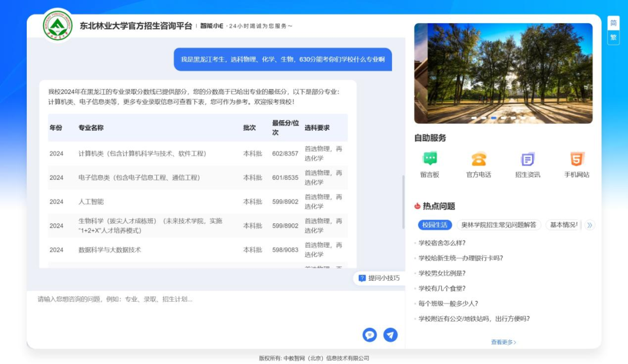Open the 招生资讯 admissions news icon
Viewport: 628px width, 364px height.
click(x=527, y=159)
